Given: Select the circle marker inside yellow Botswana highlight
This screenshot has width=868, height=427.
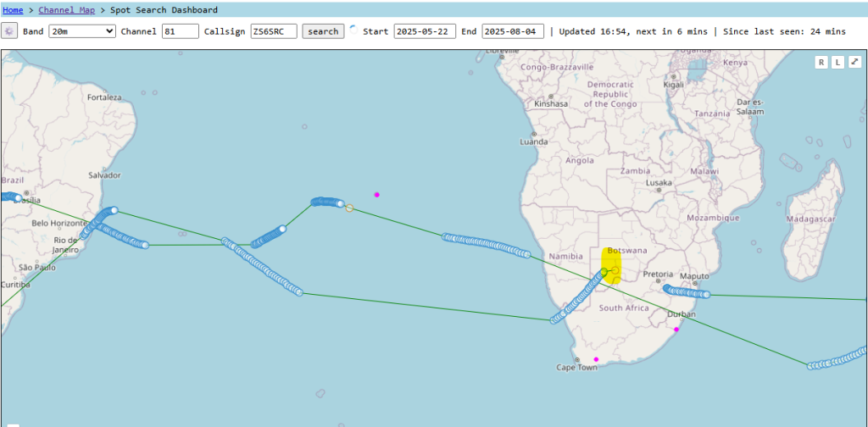Looking at the screenshot, I should coord(616,269).
